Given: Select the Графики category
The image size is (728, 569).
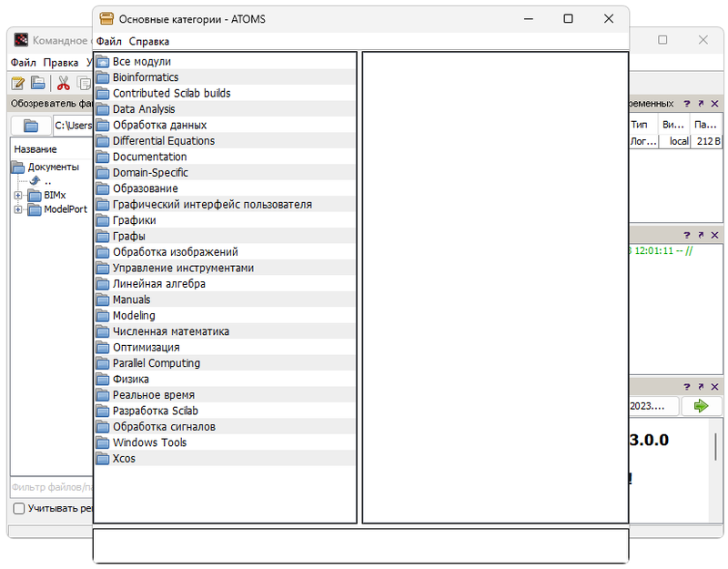Looking at the screenshot, I should 225,219.
